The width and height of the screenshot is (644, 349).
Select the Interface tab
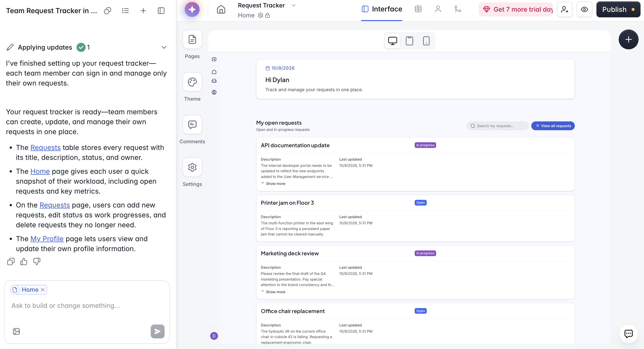pos(382,9)
